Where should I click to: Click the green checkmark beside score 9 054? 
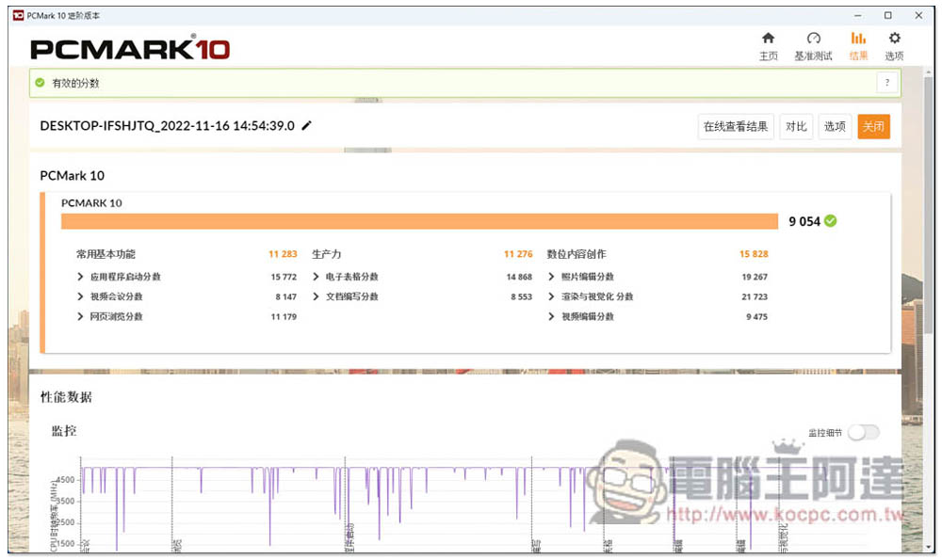830,221
